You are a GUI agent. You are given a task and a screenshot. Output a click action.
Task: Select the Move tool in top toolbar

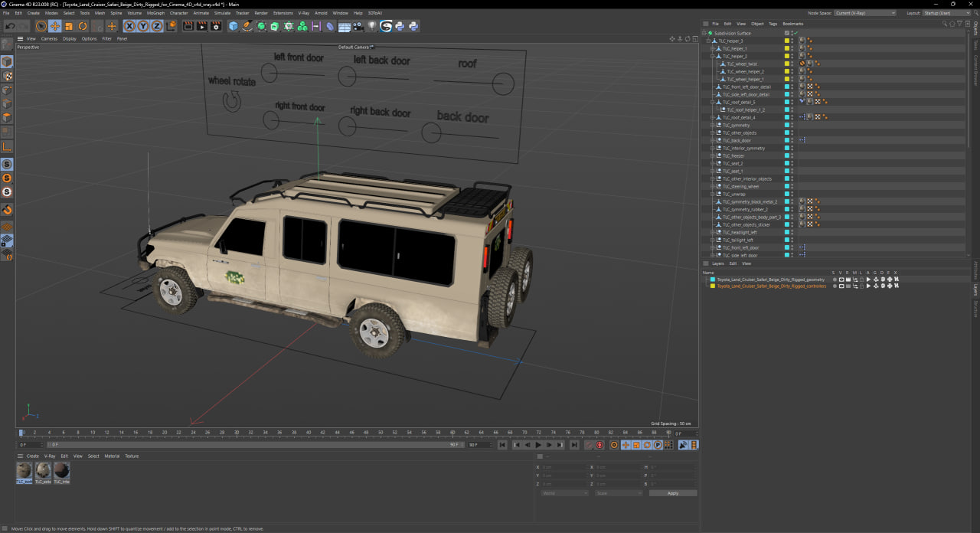54,26
